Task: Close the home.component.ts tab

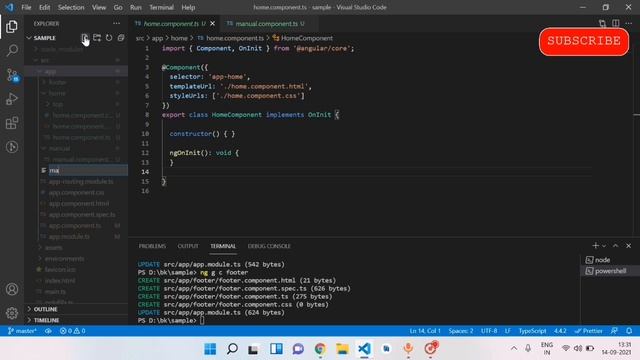Action: [213, 24]
